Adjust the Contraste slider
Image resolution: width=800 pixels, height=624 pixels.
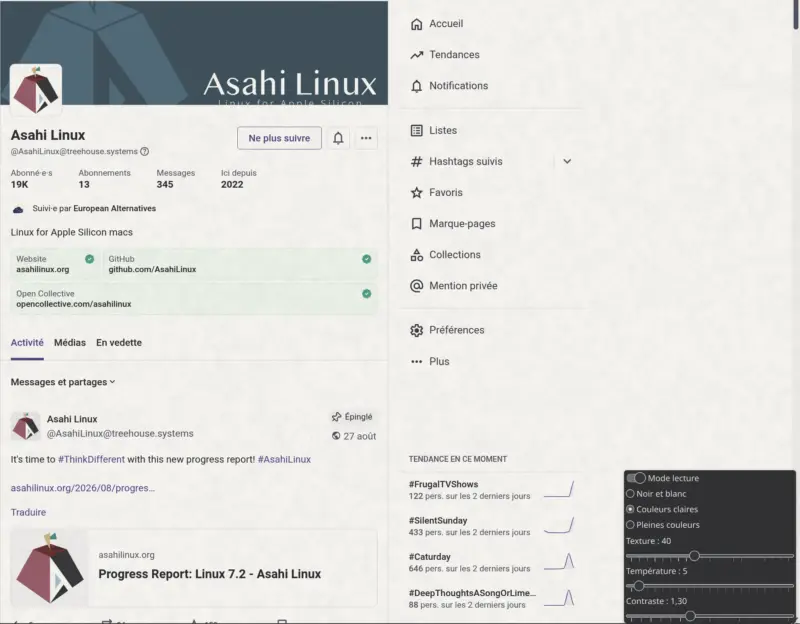(709, 616)
